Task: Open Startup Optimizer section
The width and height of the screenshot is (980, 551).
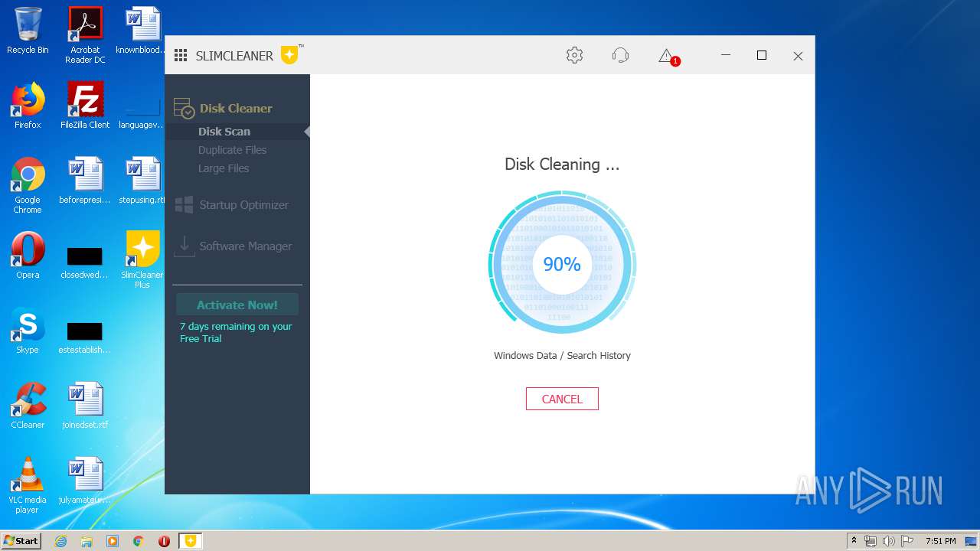Action: click(x=244, y=205)
